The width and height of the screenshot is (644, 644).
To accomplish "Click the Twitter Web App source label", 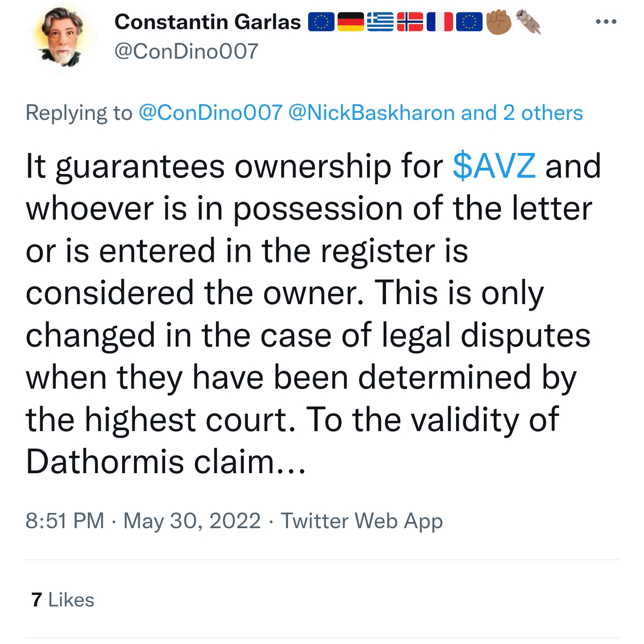I will pos(362,521).
